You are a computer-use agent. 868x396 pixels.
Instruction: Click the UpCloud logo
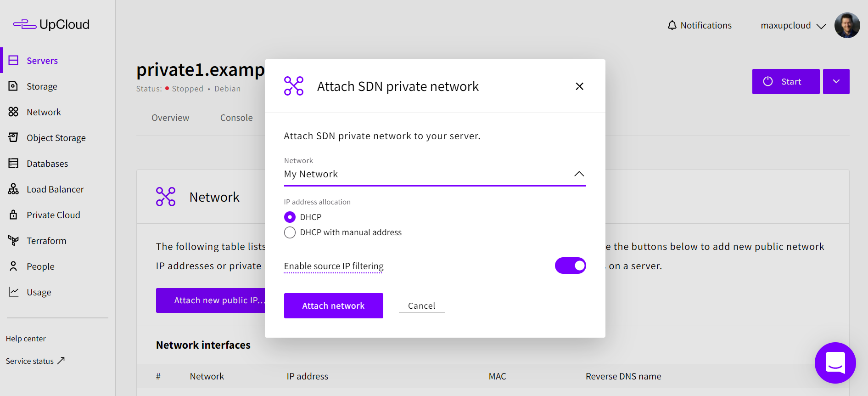[x=51, y=24]
